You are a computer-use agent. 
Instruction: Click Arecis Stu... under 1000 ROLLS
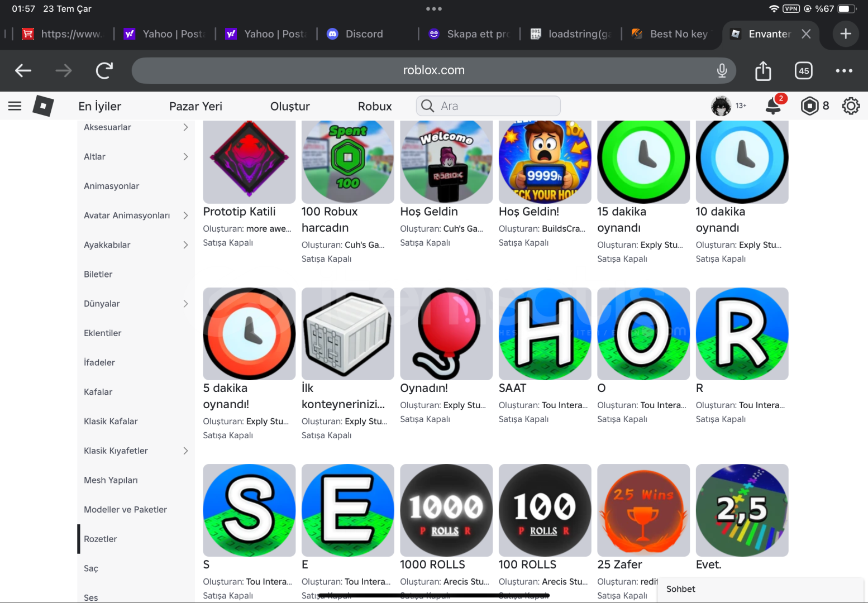[466, 582]
